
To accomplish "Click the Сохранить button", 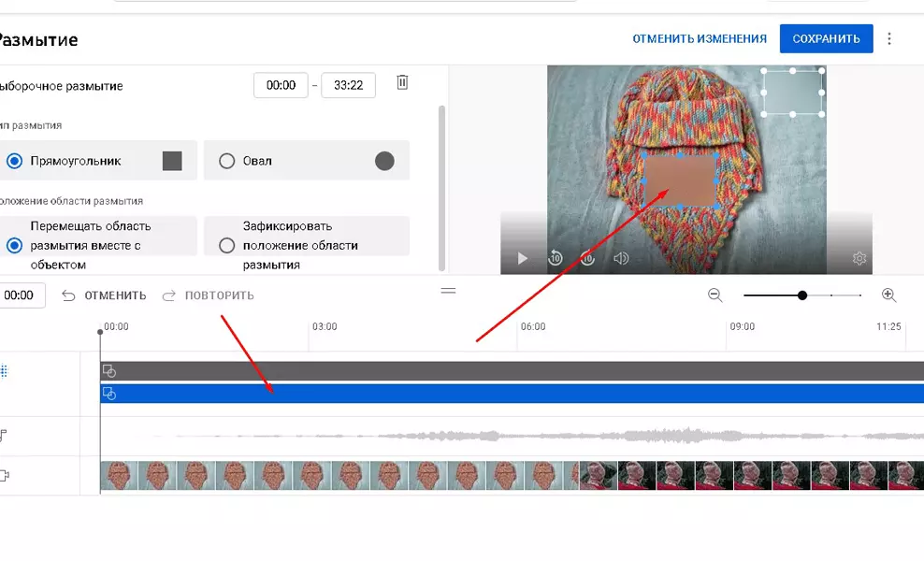I will click(x=826, y=39).
